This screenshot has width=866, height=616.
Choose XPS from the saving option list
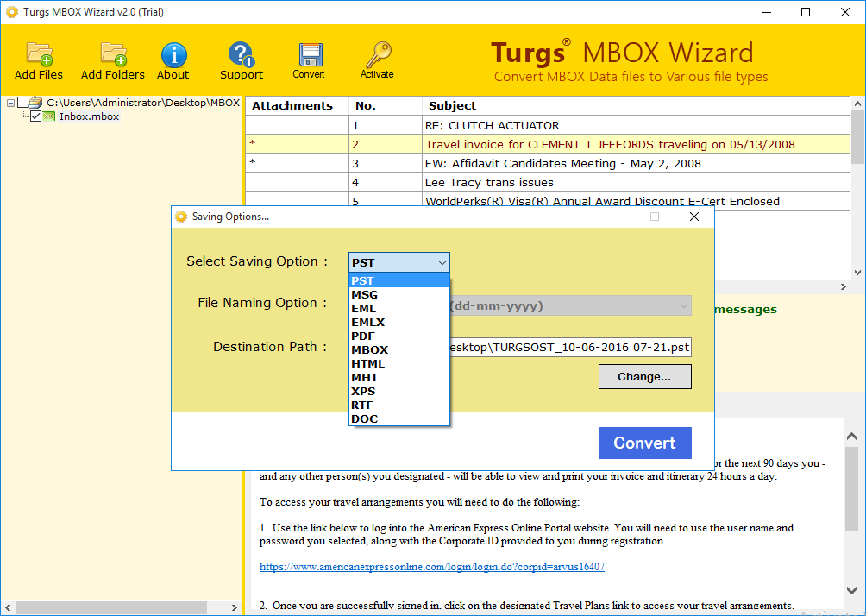coord(400,391)
